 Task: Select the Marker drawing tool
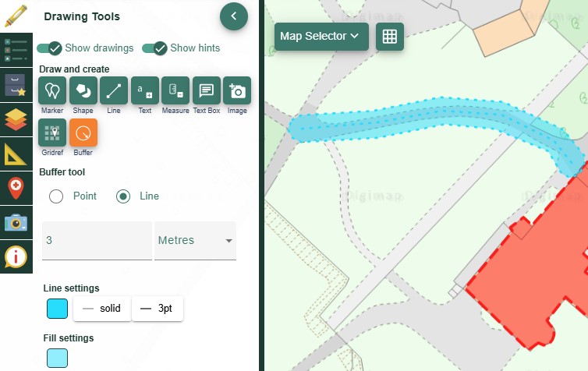click(x=52, y=91)
